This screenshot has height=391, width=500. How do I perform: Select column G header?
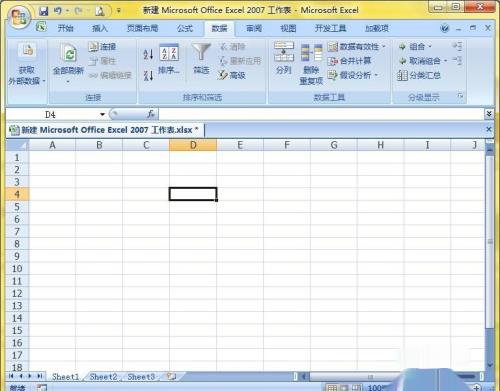coord(334,145)
